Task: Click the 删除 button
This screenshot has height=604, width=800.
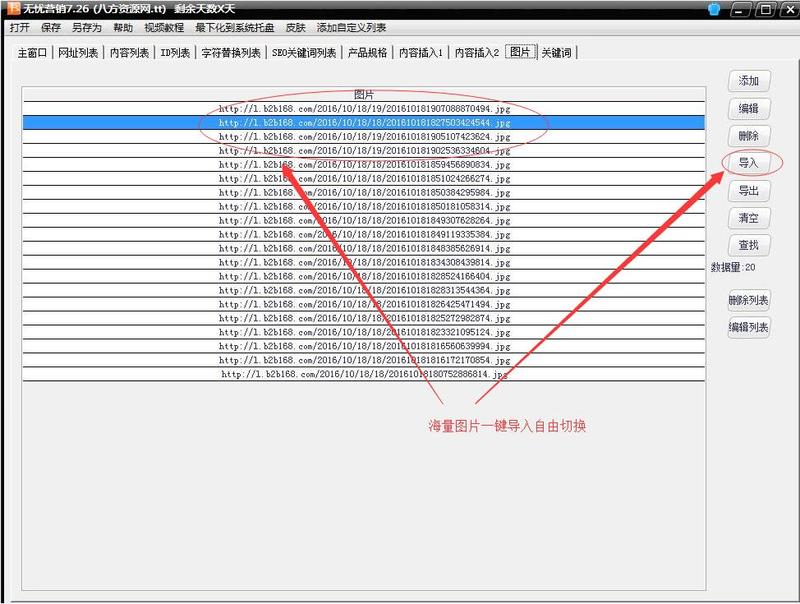Action: pyautogui.click(x=748, y=136)
